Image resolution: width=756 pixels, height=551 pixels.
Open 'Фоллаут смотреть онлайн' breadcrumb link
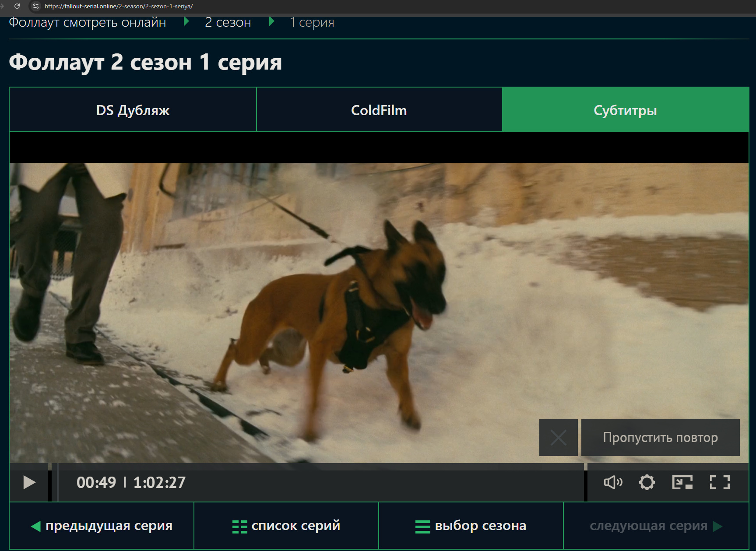88,22
